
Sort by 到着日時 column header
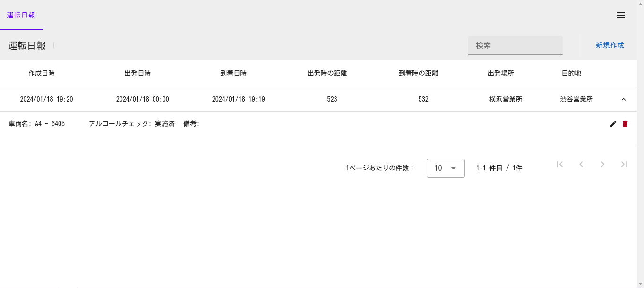click(233, 73)
